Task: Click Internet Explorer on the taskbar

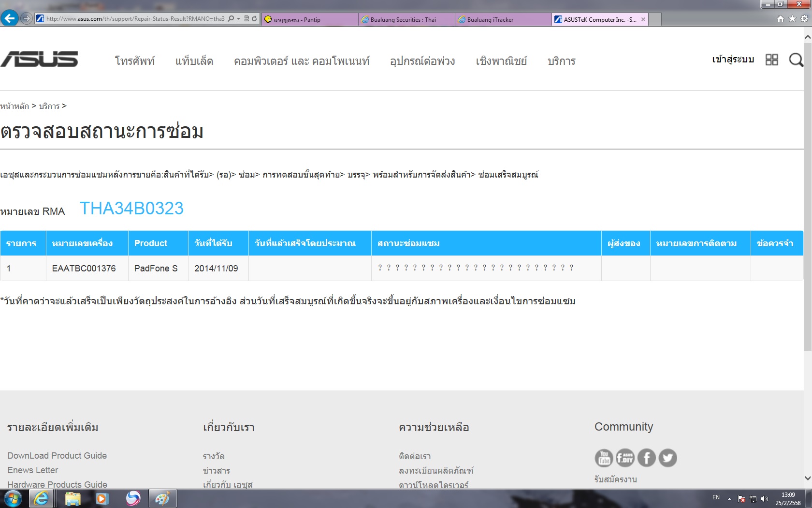Action: click(x=42, y=498)
